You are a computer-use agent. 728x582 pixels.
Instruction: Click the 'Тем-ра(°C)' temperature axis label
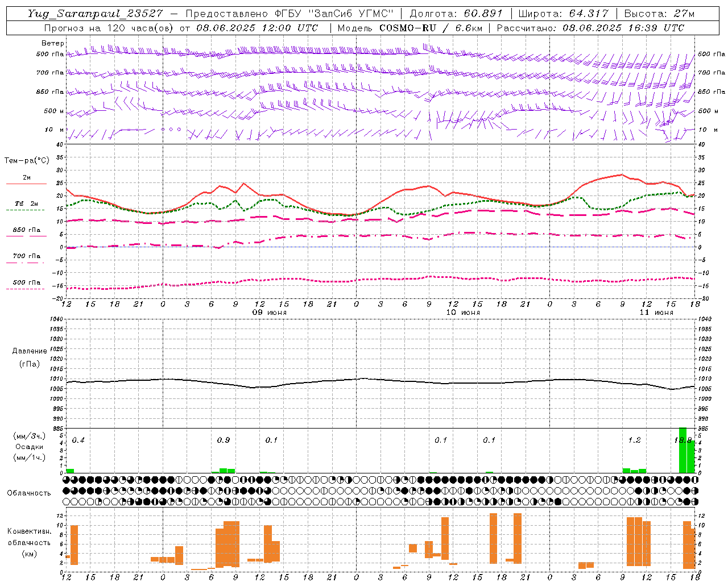27,161
